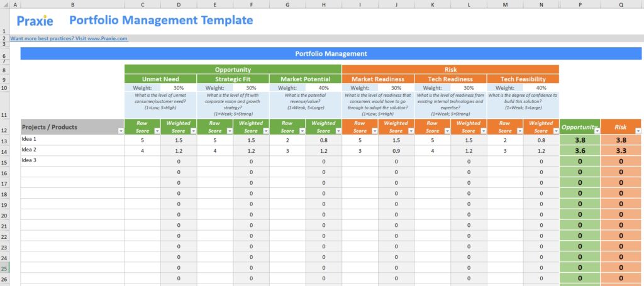Select the orange Risk group header
Image resolution: width=644 pixels, height=286 pixels.
(450, 70)
